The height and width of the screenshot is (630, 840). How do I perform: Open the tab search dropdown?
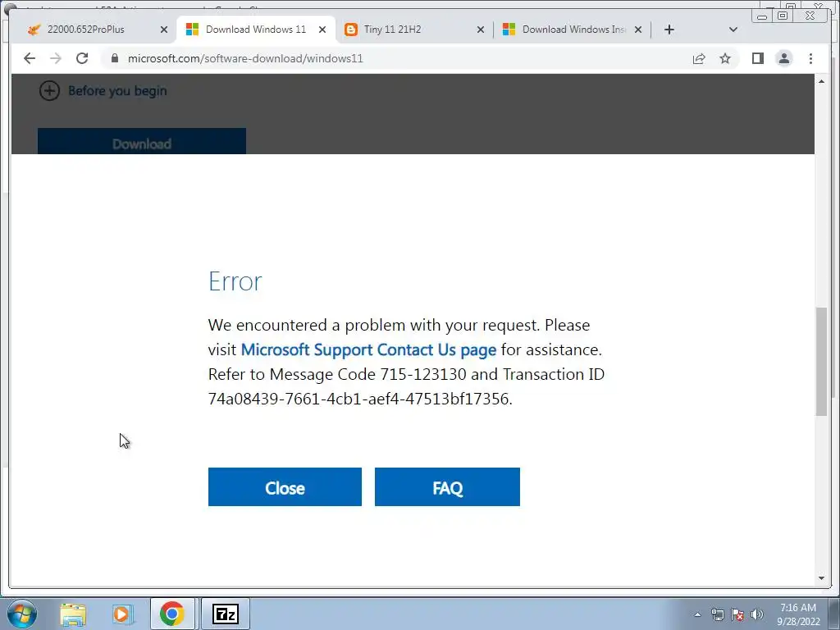point(733,30)
